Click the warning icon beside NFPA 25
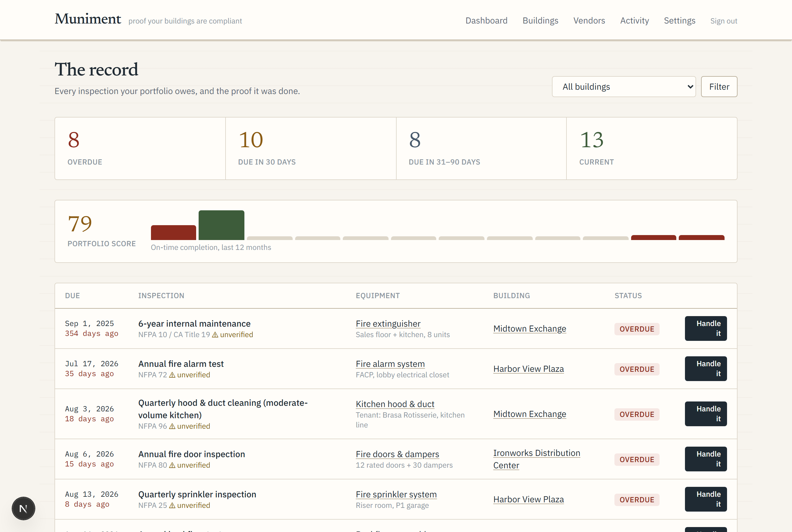 (x=172, y=505)
